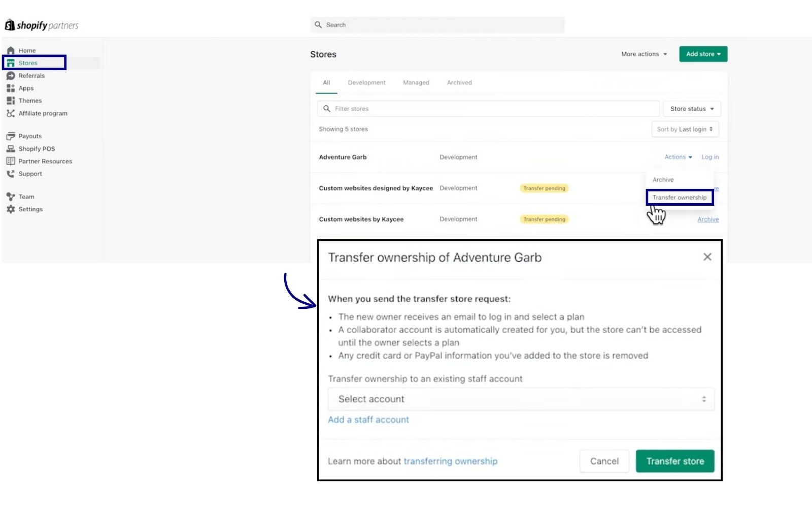Screen dimensions: 812x508
Task: Open the transferring ownership link
Action: coord(450,461)
